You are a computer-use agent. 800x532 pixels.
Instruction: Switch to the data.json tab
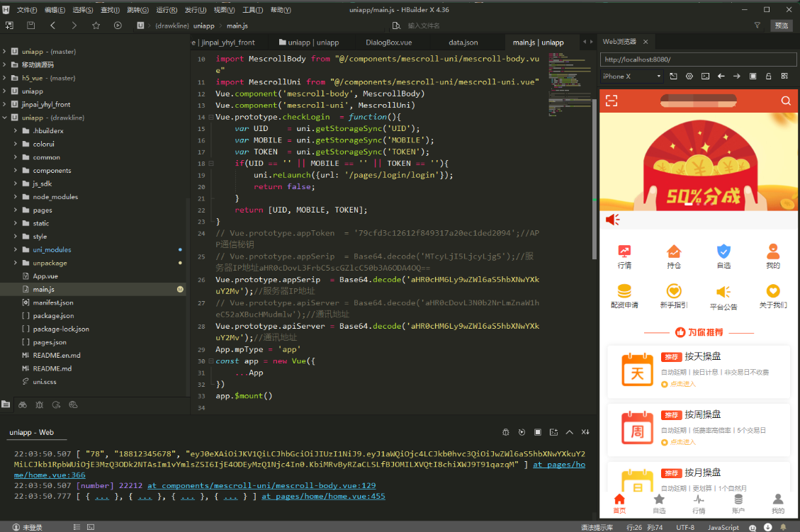point(463,43)
